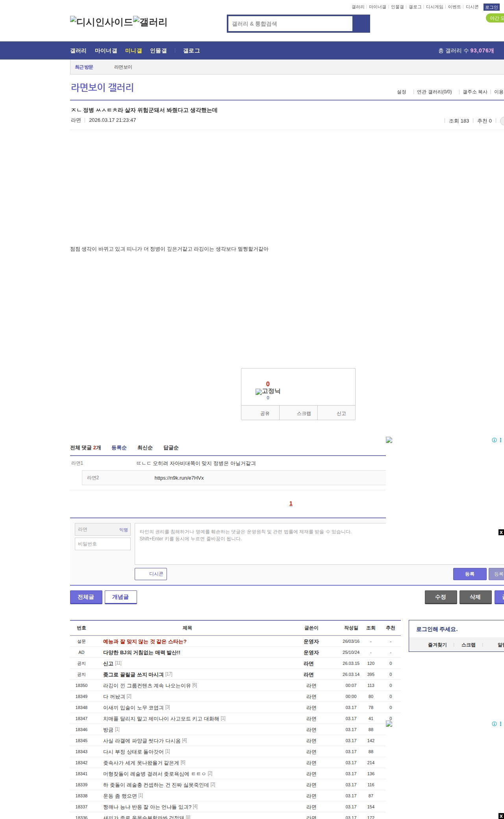The height and width of the screenshot is (819, 504).
Task: Open post 18345 사실 라갤에 파양글
Action: (142, 741)
